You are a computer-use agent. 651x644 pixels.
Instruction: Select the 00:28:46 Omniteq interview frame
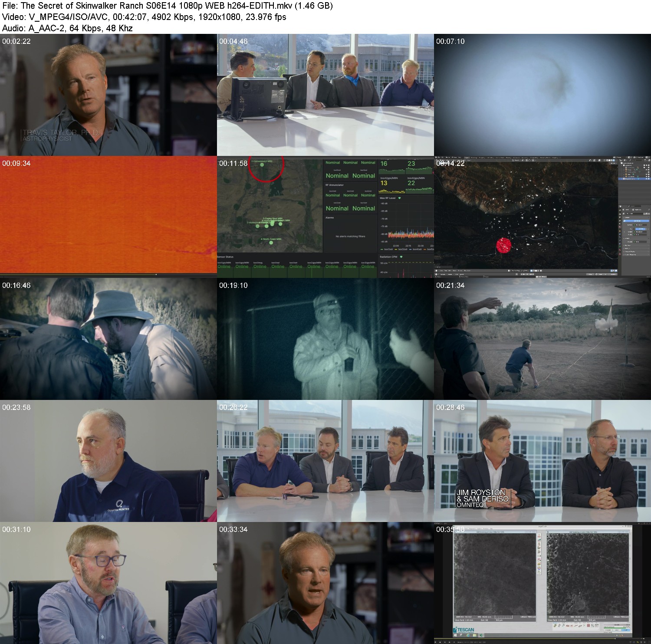tap(542, 461)
